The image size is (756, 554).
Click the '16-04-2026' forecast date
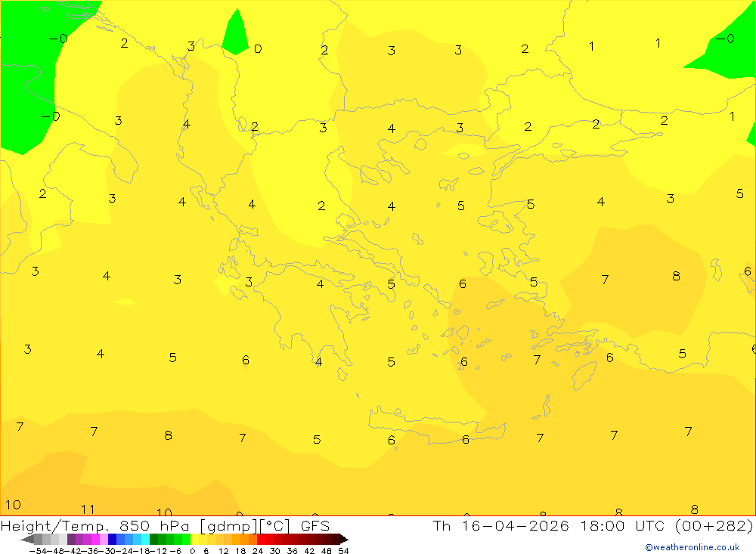click(515, 525)
